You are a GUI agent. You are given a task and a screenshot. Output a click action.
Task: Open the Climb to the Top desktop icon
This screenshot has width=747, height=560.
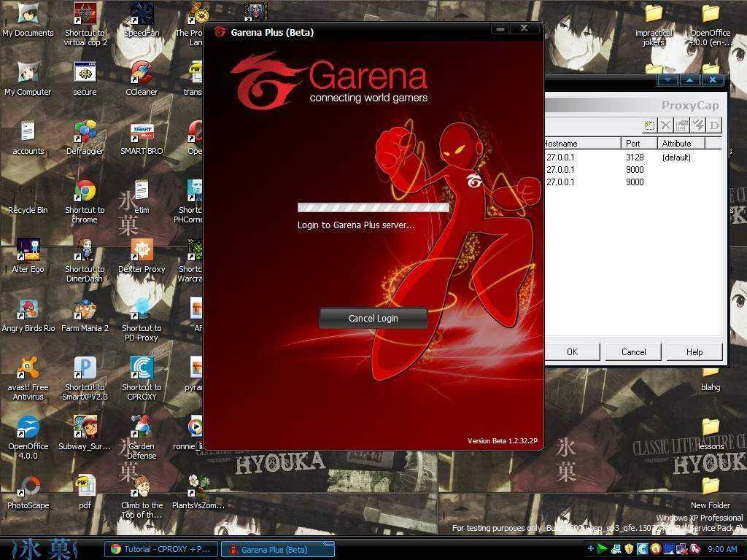(142, 497)
